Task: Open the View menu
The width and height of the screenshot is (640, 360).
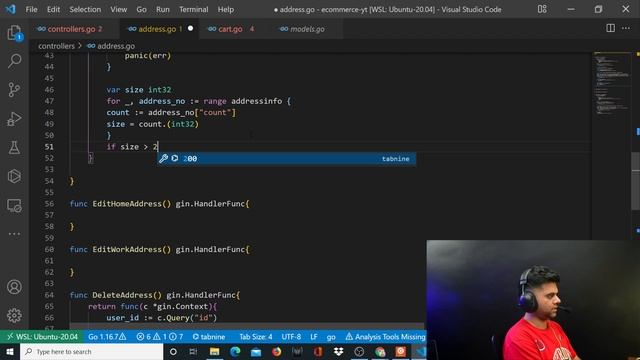Action: 118,9
